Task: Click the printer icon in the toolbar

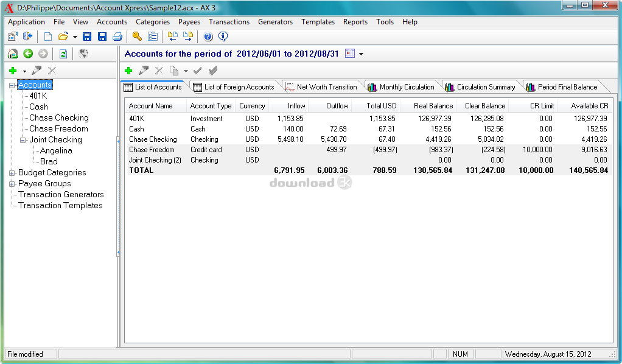Action: (117, 37)
